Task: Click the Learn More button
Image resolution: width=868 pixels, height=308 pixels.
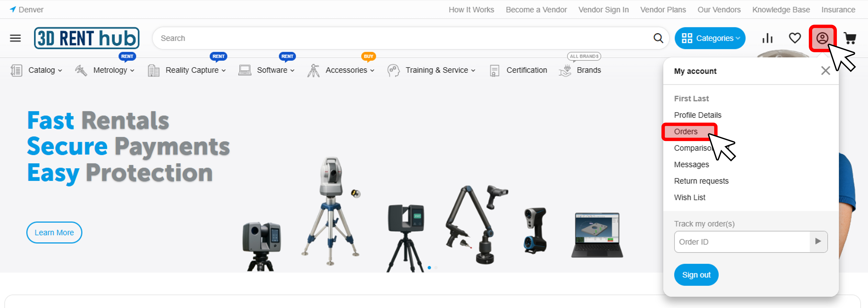Action: click(54, 233)
